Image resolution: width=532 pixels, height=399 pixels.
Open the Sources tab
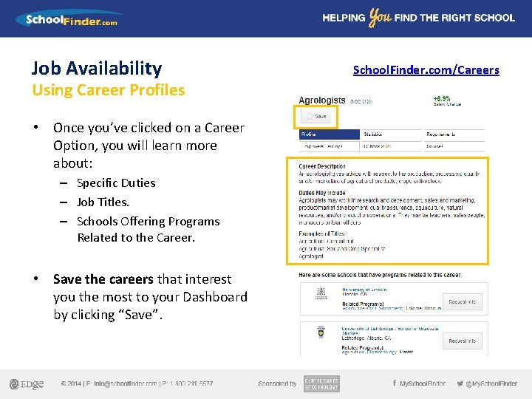(x=454, y=146)
